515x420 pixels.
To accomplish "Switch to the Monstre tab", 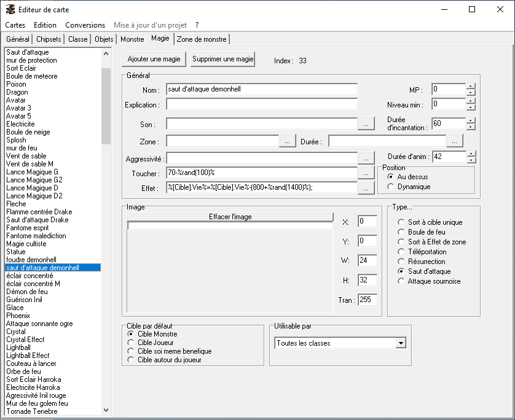I will click(132, 39).
